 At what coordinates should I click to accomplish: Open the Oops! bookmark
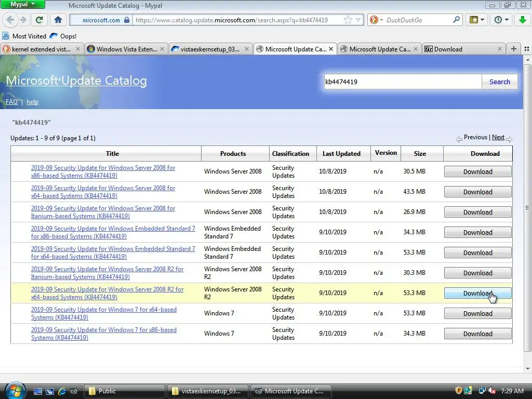(63, 36)
